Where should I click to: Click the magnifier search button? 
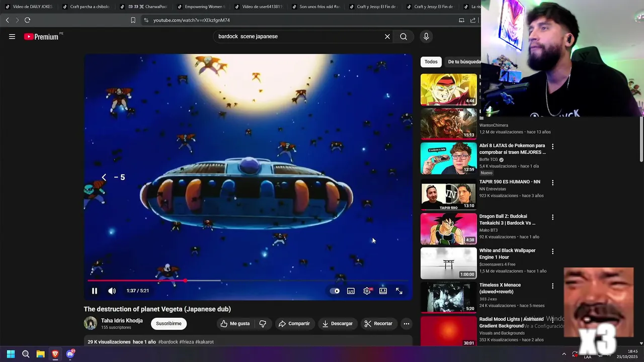click(x=404, y=37)
